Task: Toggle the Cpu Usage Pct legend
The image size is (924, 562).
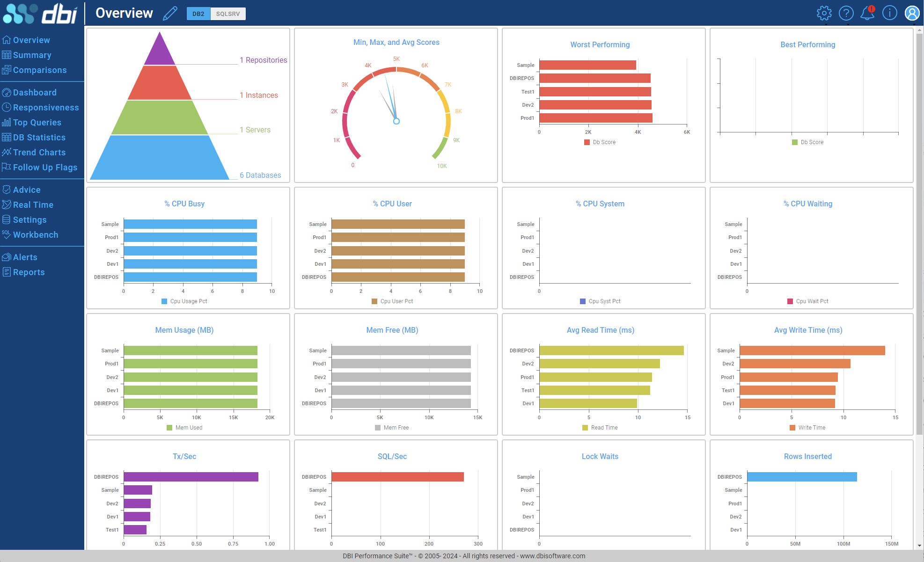Action: (x=184, y=301)
